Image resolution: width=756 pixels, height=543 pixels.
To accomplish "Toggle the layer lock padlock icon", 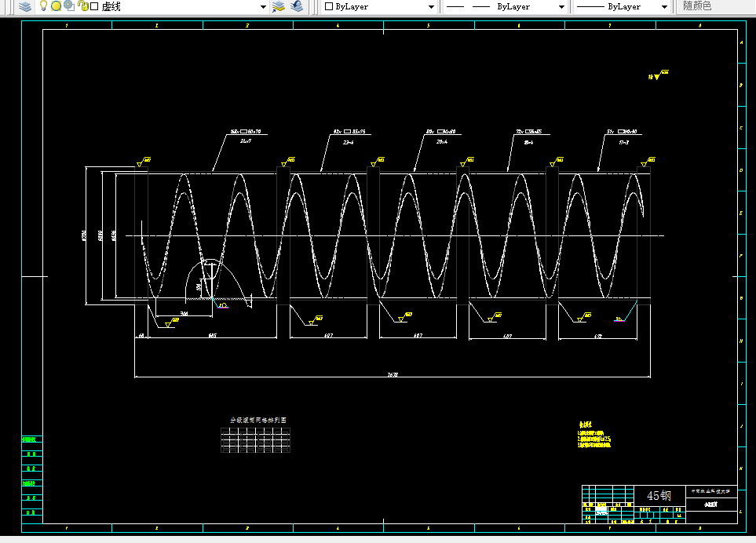I will point(83,6).
